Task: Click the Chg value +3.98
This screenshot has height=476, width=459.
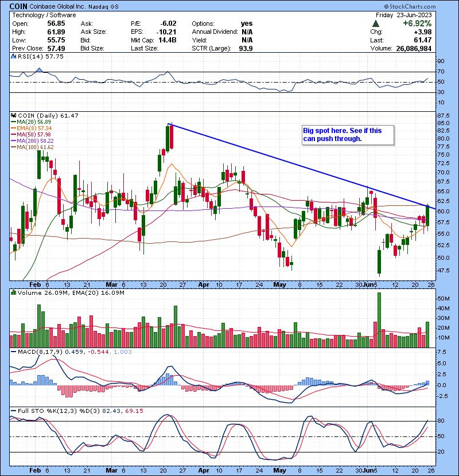Action: [x=423, y=32]
